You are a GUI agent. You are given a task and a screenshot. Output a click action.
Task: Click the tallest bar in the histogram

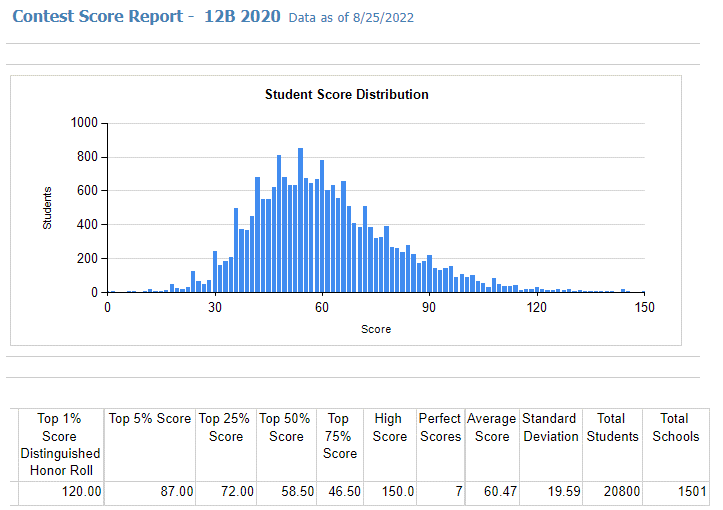(x=300, y=222)
